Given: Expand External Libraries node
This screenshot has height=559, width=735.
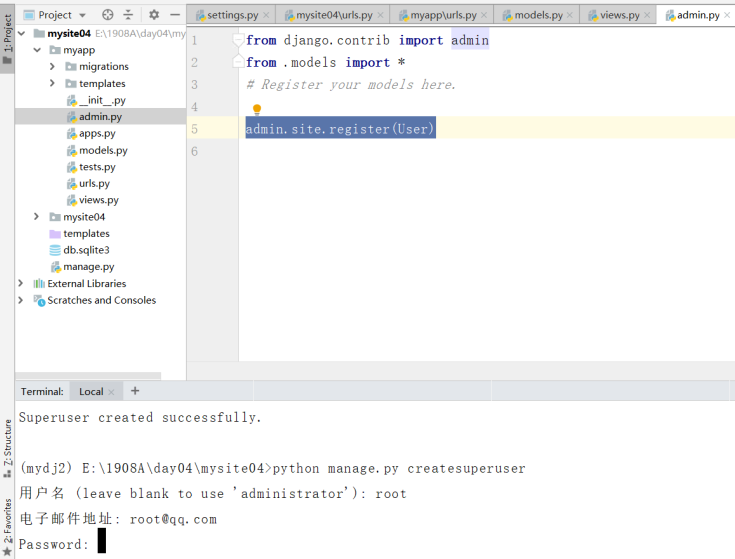Looking at the screenshot, I should [21, 283].
